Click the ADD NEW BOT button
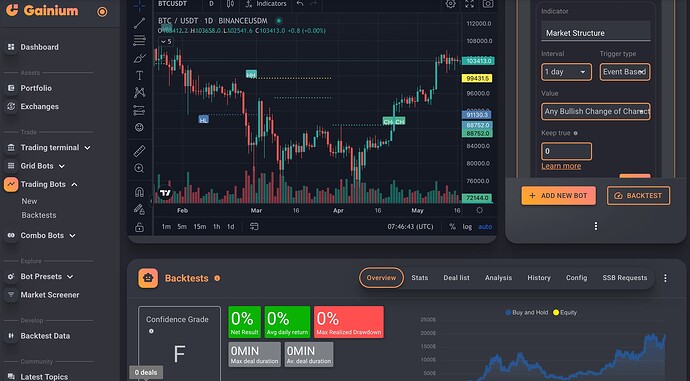Screen dimensions: 690x381 558,196
